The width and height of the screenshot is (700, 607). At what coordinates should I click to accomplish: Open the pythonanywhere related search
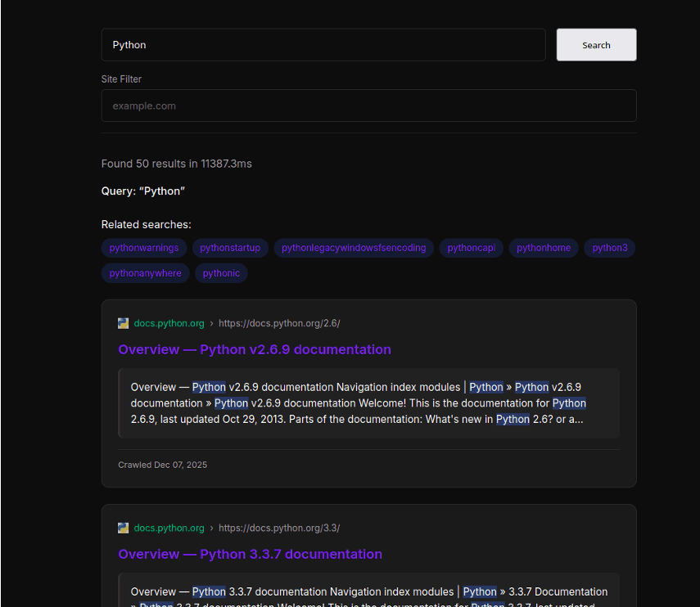(x=146, y=273)
